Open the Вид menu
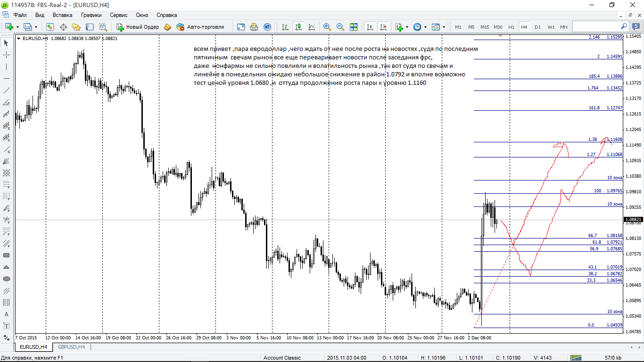 40,15
